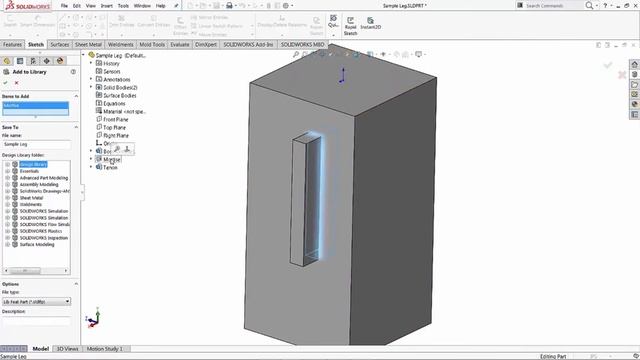Open SOLIDWORKS Resources in task pane
This screenshot has height=360, width=640.
tap(634, 64)
